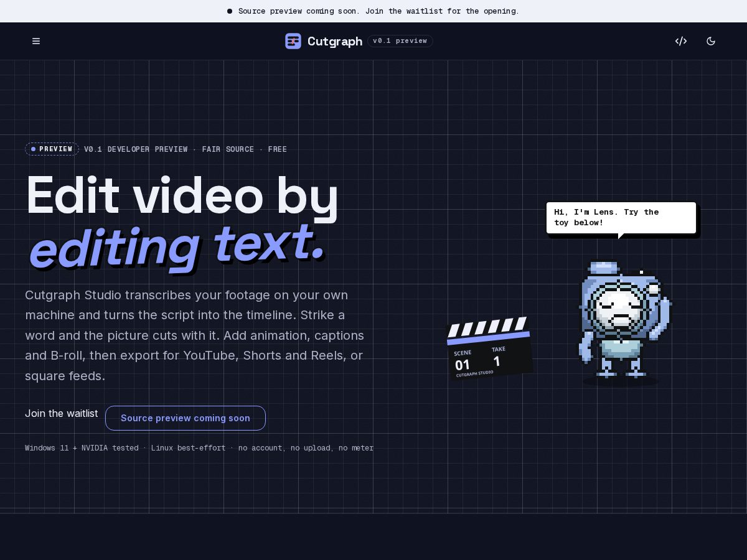The height and width of the screenshot is (560, 747).
Task: Click the announcement banner bullet dot
Action: pyautogui.click(x=230, y=11)
